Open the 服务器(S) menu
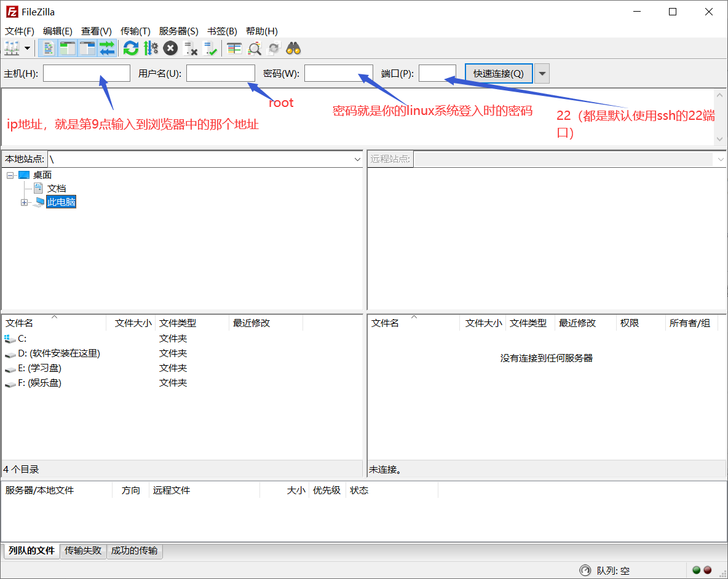Image resolution: width=728 pixels, height=579 pixels. click(179, 31)
